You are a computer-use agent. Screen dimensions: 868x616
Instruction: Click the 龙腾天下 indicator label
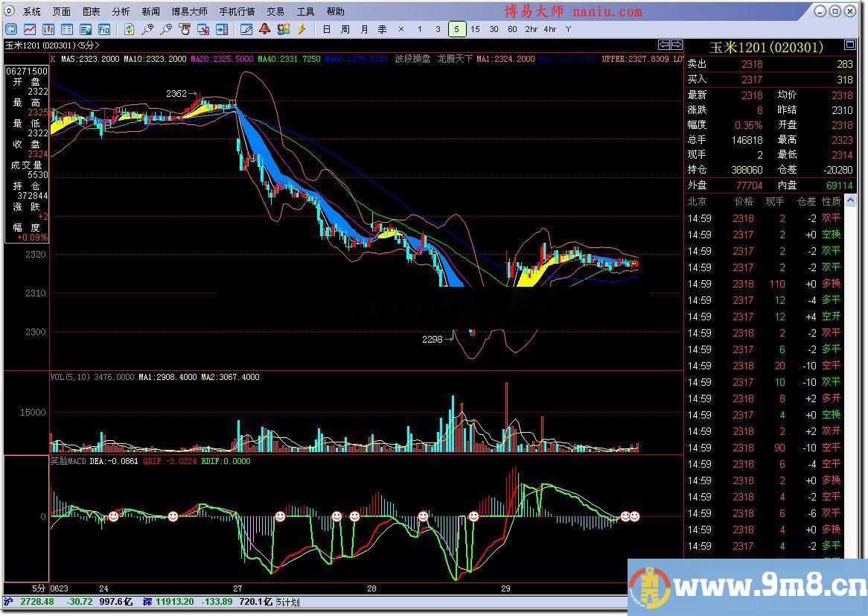click(455, 59)
